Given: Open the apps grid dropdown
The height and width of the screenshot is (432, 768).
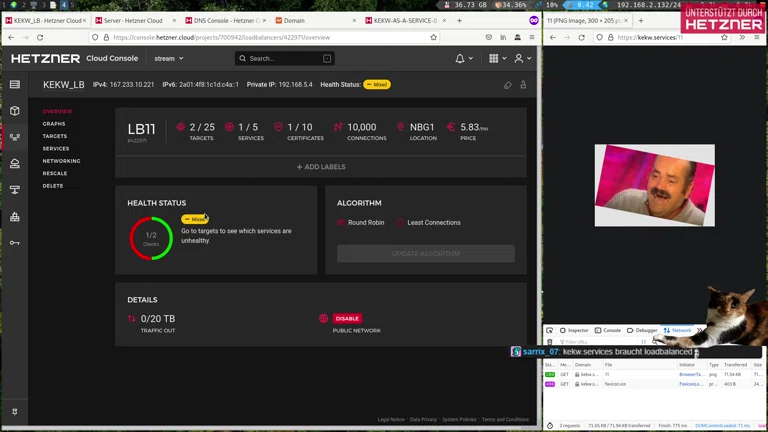Looking at the screenshot, I should (498, 58).
